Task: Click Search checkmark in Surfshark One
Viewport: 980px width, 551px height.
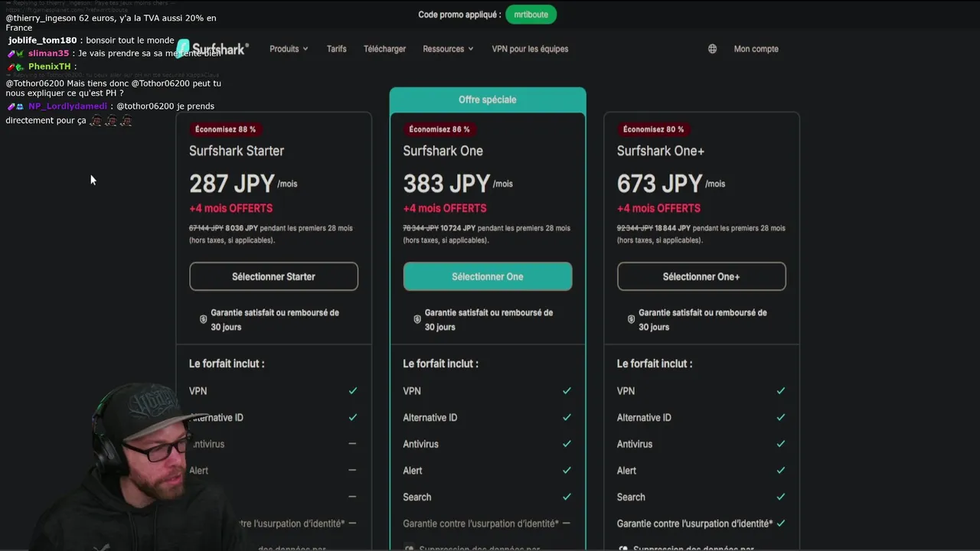Action: 567,497
